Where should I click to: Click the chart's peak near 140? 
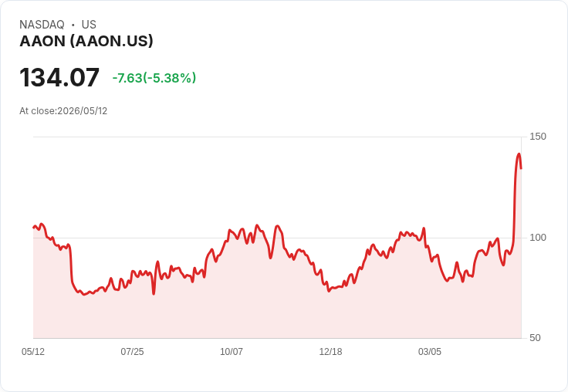(519, 154)
